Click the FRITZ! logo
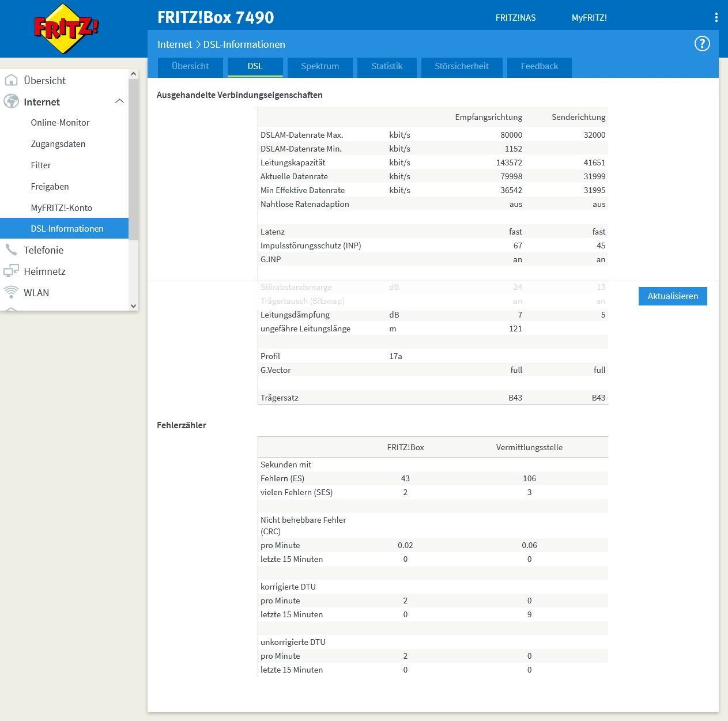728x721 pixels. [66, 29]
